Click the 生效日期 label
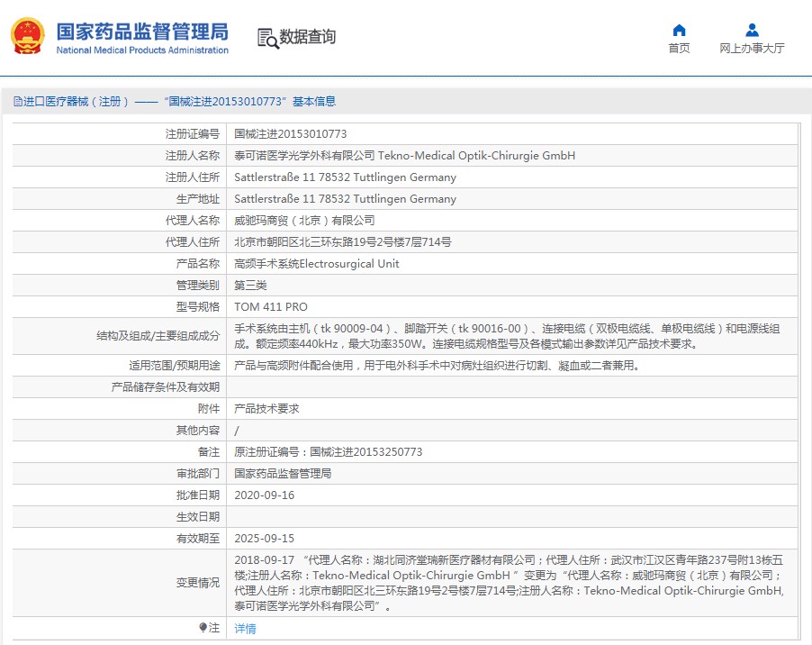 pyautogui.click(x=198, y=517)
